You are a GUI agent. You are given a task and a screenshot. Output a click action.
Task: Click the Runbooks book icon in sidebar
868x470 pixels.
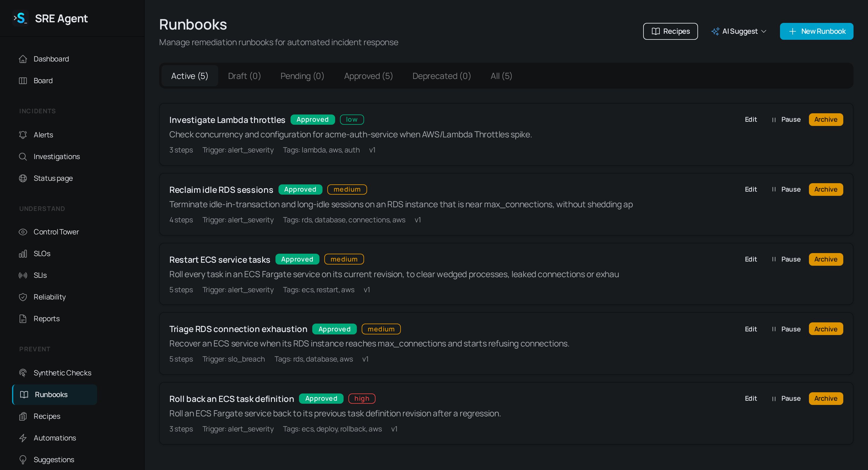(x=24, y=395)
